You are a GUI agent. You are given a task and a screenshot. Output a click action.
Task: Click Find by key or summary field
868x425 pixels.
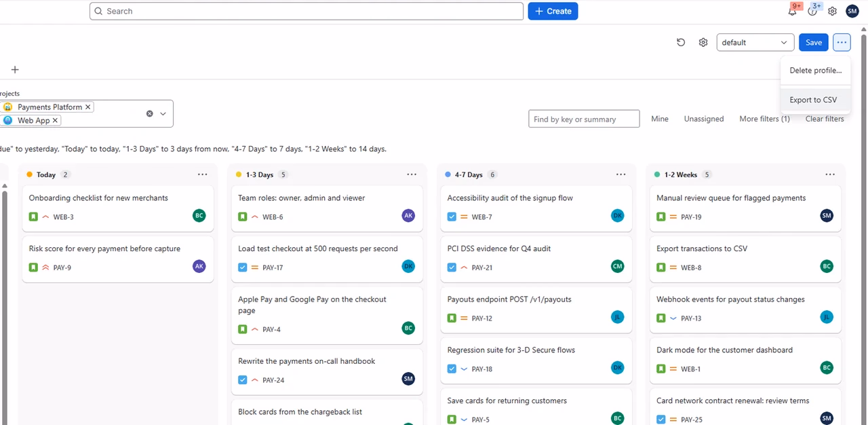(584, 119)
